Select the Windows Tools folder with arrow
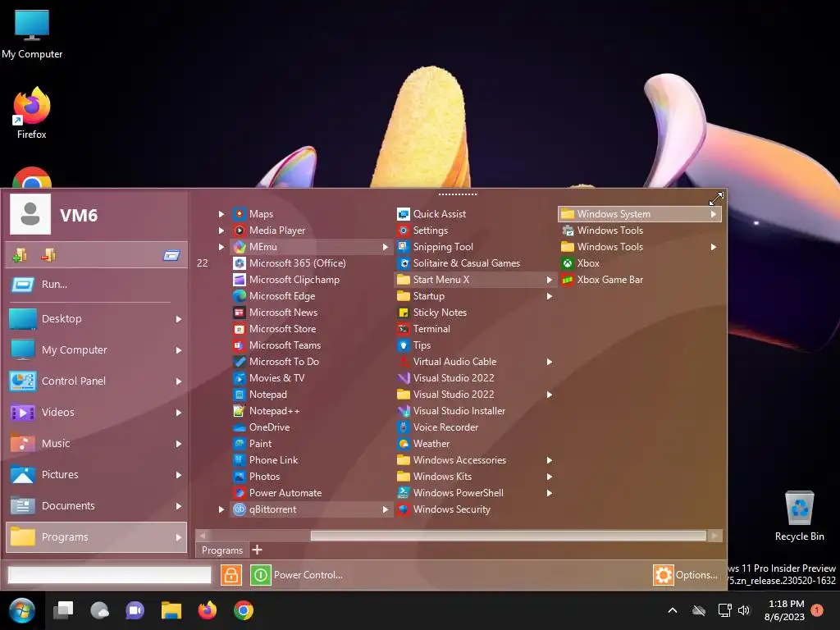The image size is (840, 630). pyautogui.click(x=640, y=247)
